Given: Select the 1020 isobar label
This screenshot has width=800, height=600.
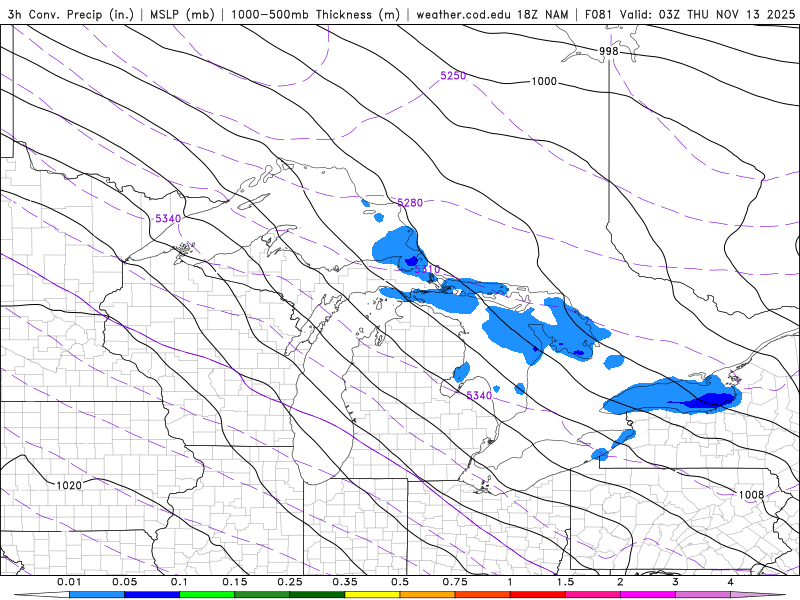Looking at the screenshot, I should pos(69,485).
